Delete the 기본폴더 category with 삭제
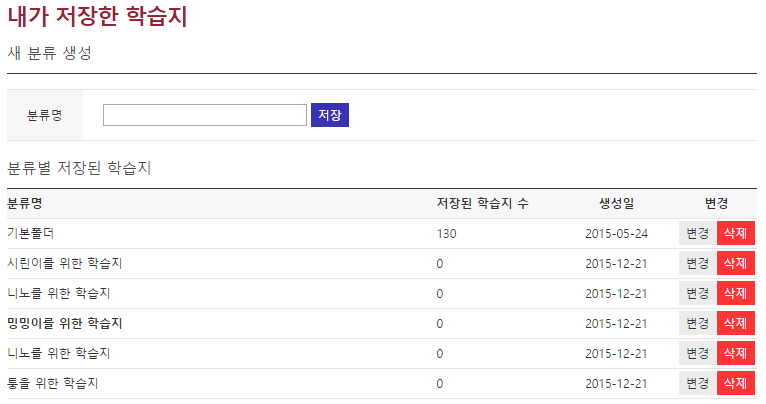The width and height of the screenshot is (766, 404). tap(735, 233)
